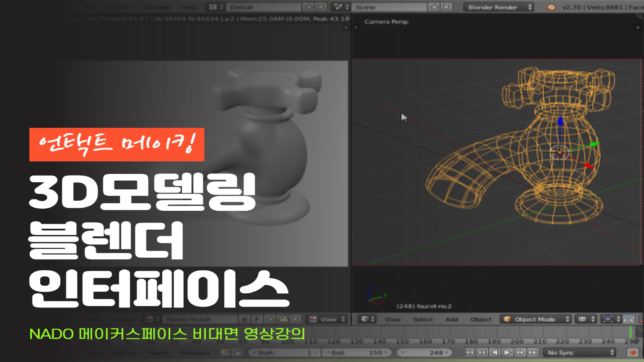Image resolution: width=644 pixels, height=362 pixels.
Task: Click the End frame field 250
Action: 357,352
